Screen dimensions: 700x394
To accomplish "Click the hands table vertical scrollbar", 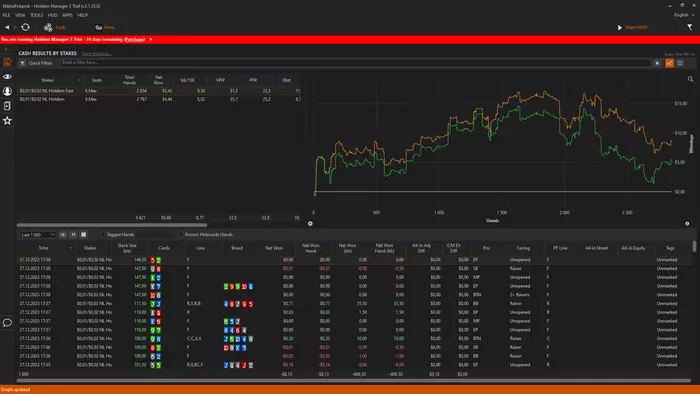I will [x=694, y=246].
